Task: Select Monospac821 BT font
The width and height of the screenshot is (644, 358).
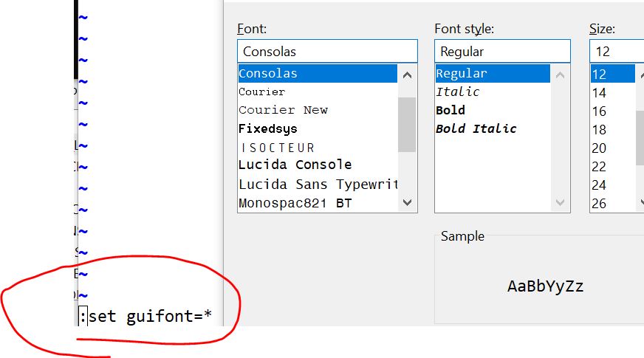Action: pyautogui.click(x=295, y=202)
